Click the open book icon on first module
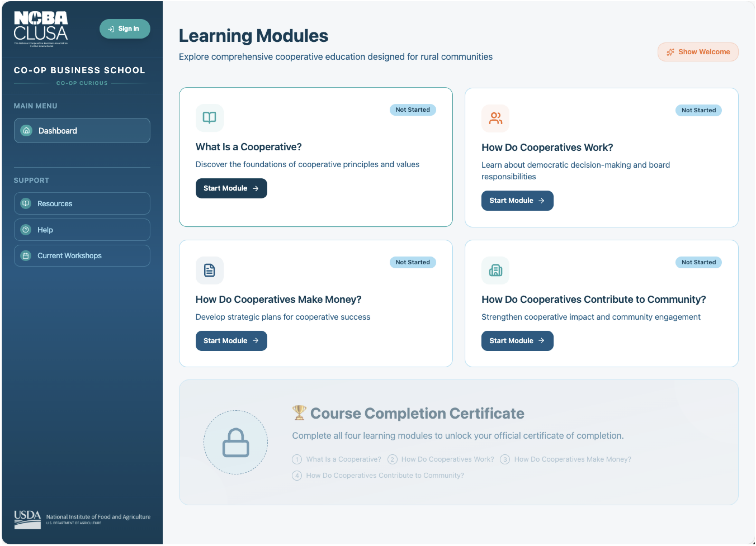 click(x=209, y=118)
